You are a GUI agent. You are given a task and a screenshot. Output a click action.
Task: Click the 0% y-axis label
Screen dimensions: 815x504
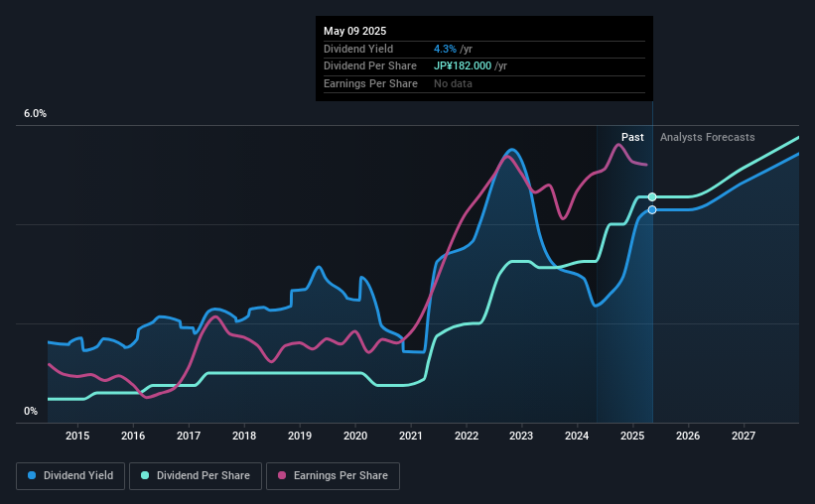point(31,411)
